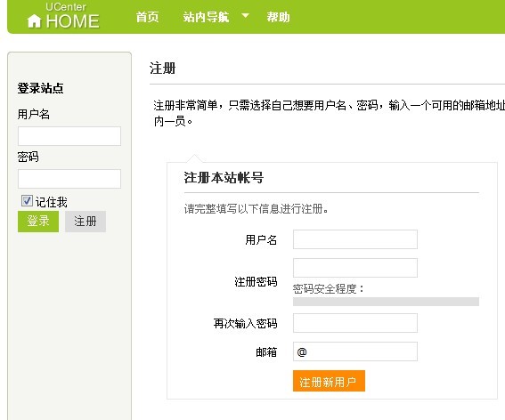The width and height of the screenshot is (505, 420).
Task: Focus the 注册密码 input field
Action: coord(355,268)
